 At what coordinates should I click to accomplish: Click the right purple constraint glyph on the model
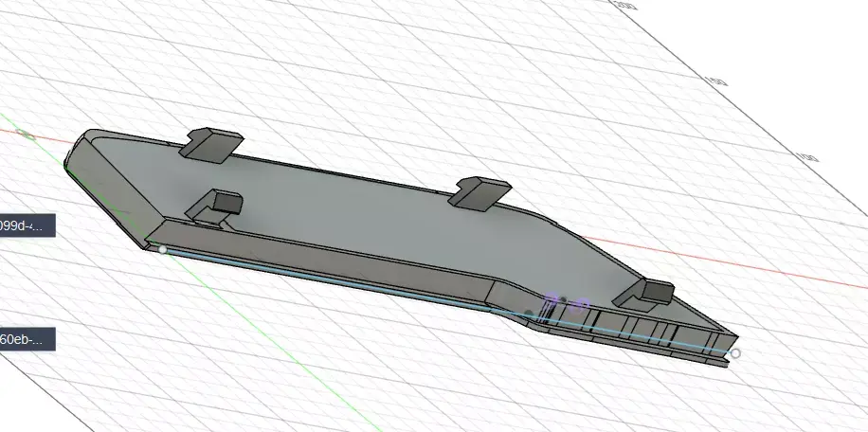pos(581,305)
